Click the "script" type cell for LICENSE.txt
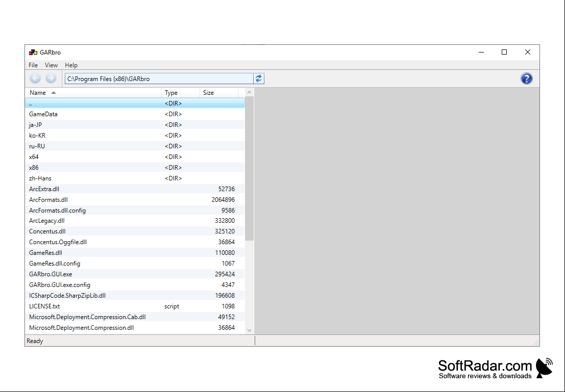This screenshot has height=392, width=565. pyautogui.click(x=172, y=306)
